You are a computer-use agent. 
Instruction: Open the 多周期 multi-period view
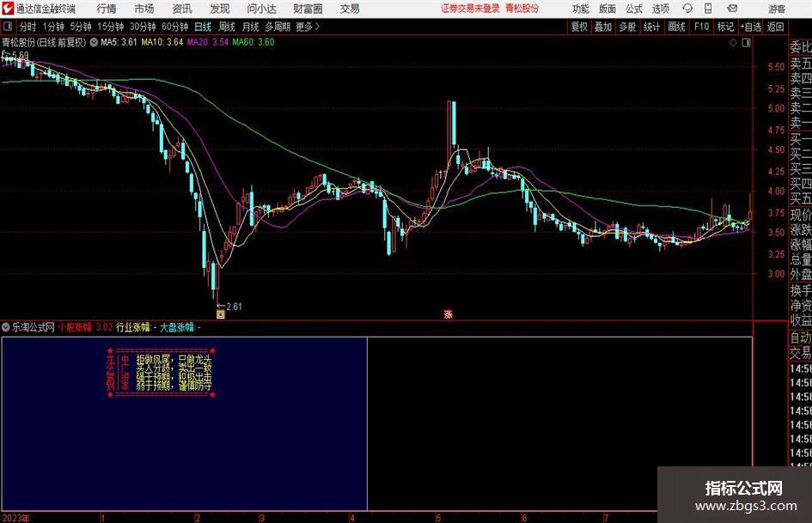[278, 27]
